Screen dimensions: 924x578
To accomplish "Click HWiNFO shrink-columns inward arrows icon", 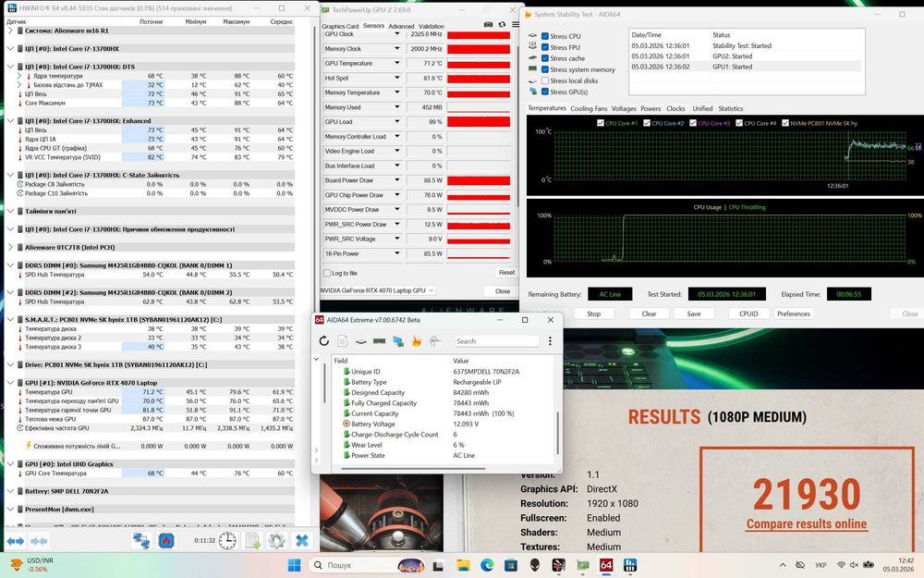I will [39, 541].
